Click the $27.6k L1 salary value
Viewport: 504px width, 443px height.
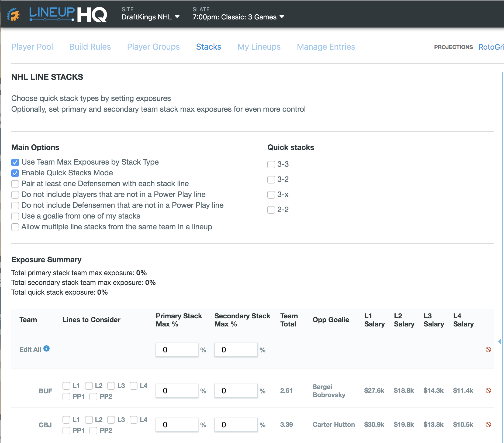374,391
